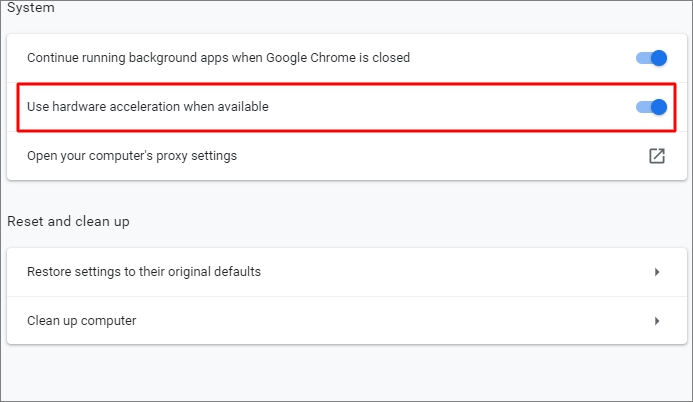Viewport: 693px width, 402px height.
Task: Open your computer's proxy settings link text
Action: 132,156
